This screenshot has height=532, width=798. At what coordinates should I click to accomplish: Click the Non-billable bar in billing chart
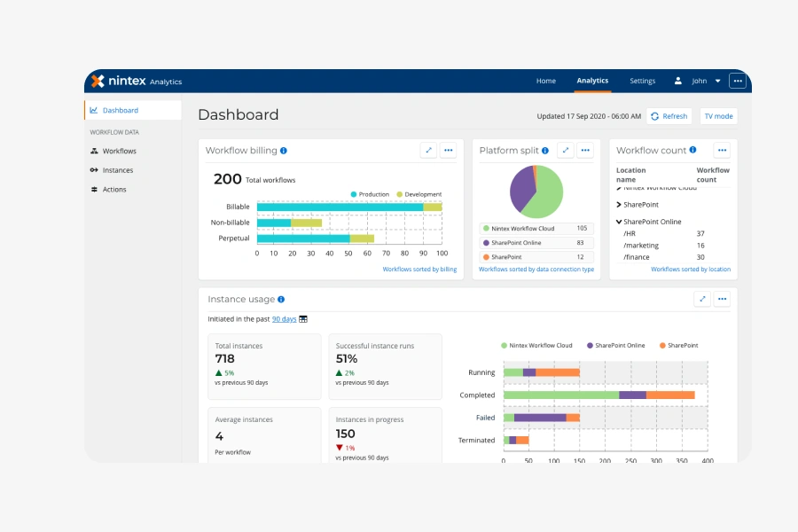(x=289, y=223)
